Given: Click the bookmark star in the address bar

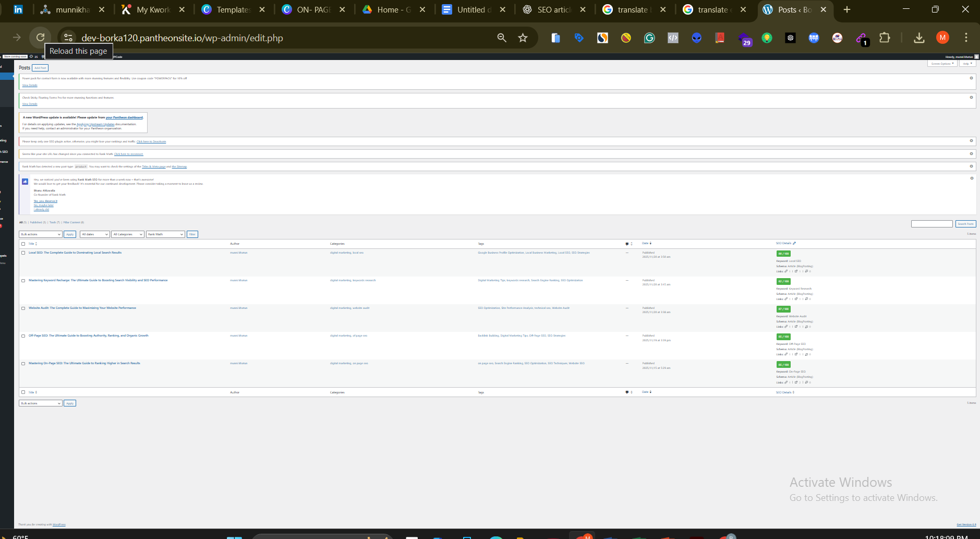Looking at the screenshot, I should [523, 37].
